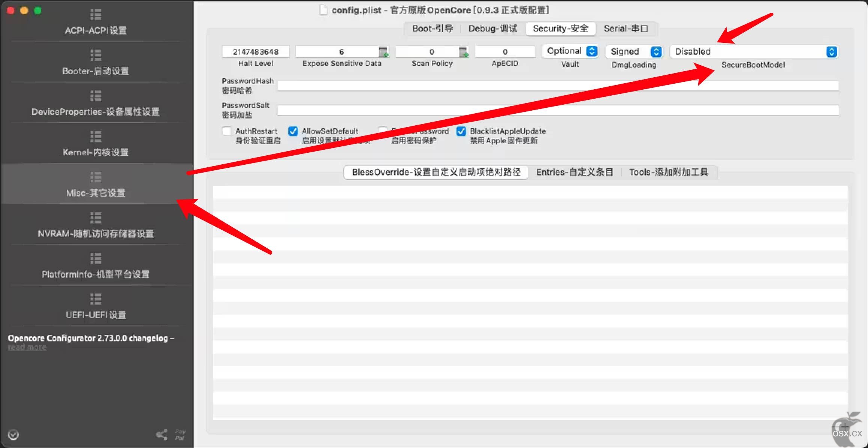
Task: Click the PasswordSalt text field
Action: click(558, 110)
